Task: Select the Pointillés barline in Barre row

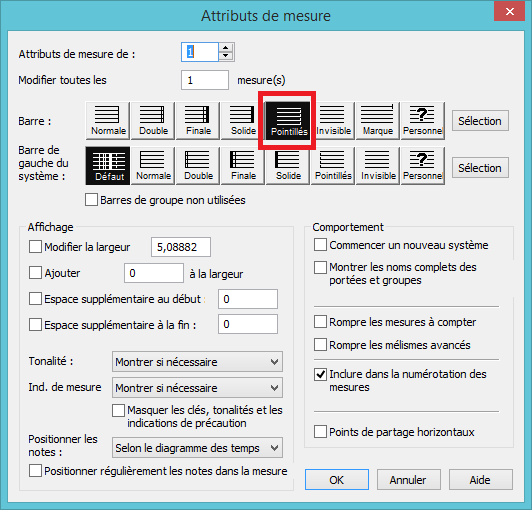Action: [x=288, y=121]
